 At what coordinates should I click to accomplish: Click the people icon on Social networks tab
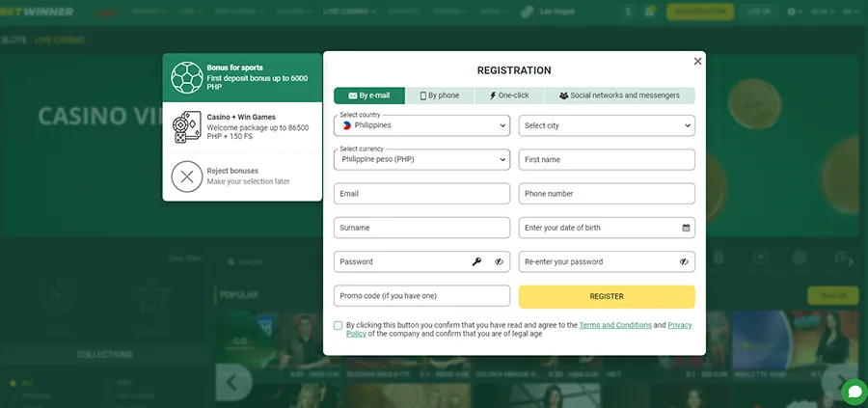pyautogui.click(x=563, y=95)
